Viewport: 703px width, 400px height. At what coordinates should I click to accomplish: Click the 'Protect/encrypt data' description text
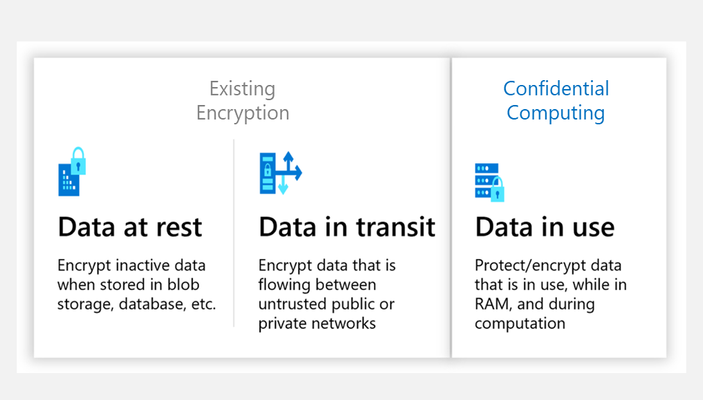coord(548,265)
